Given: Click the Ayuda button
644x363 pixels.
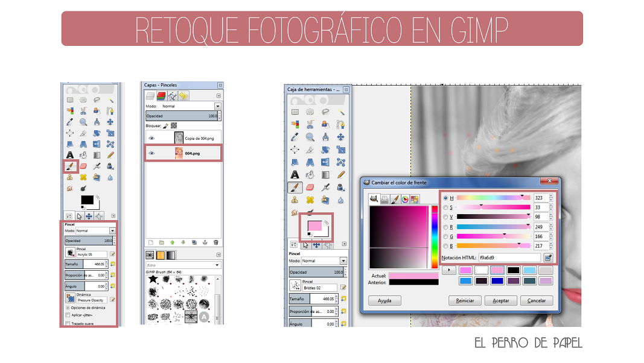Looking at the screenshot, I should [384, 301].
